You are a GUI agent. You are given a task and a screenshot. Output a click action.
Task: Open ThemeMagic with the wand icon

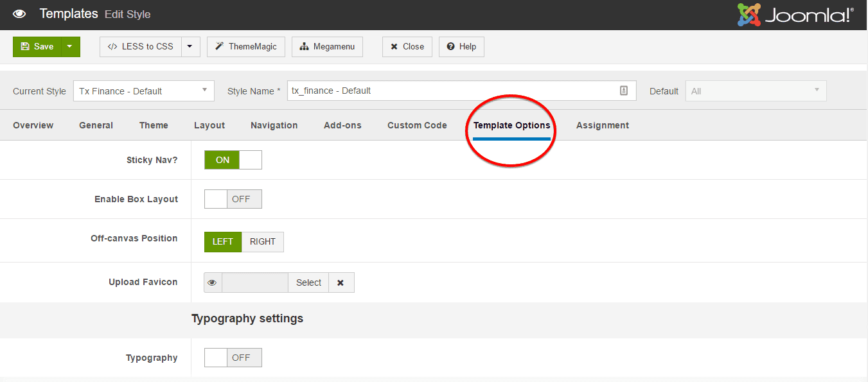click(245, 46)
